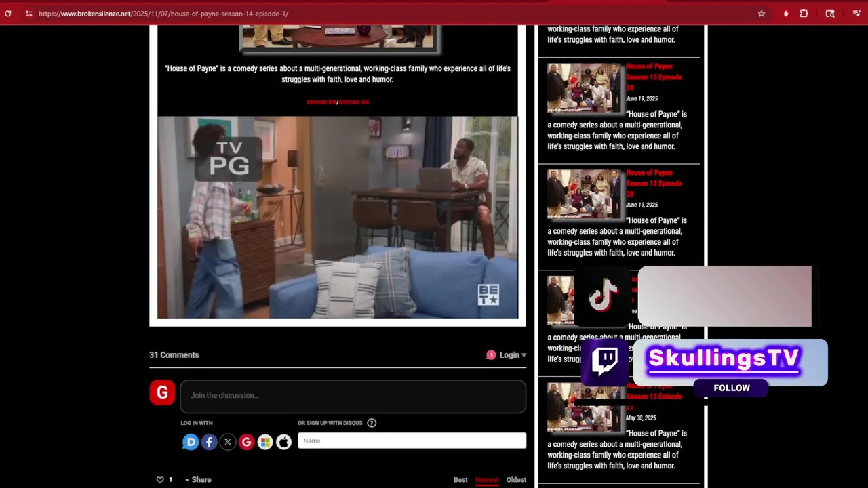Open House of Payne Season 13 Episode 30 link
The image size is (868, 488).
click(x=654, y=77)
